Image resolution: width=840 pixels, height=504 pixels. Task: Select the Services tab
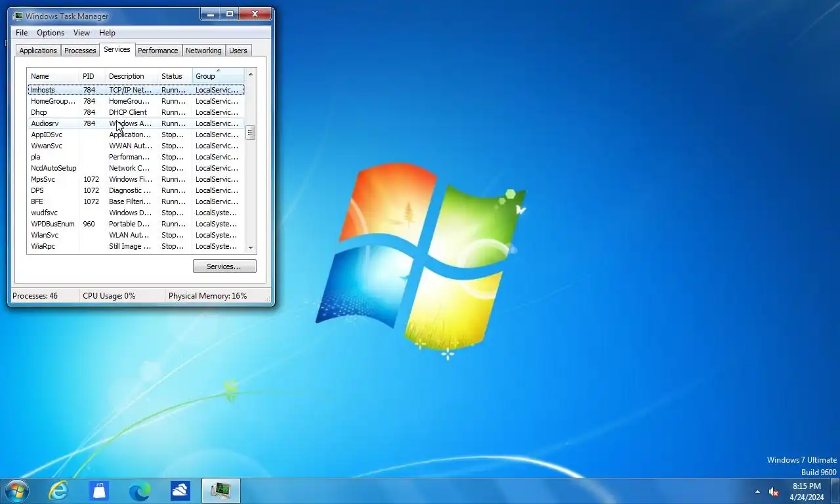pyautogui.click(x=117, y=49)
